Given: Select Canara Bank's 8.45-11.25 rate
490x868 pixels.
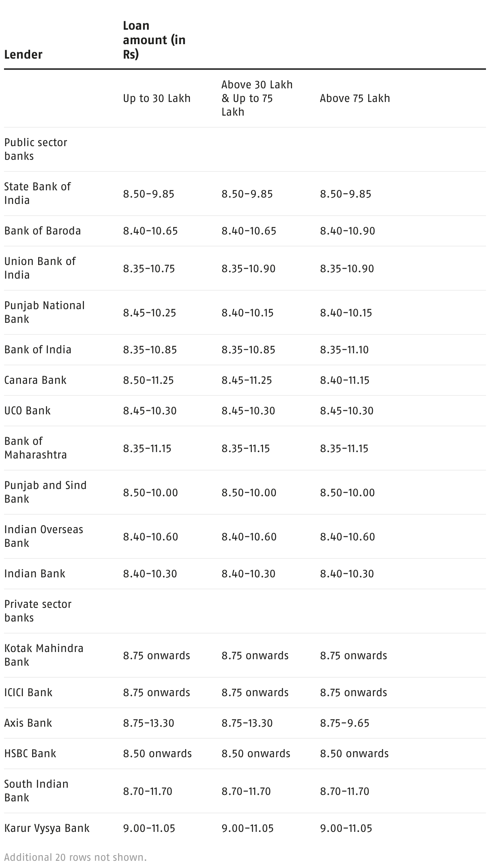Looking at the screenshot, I should click(247, 380).
